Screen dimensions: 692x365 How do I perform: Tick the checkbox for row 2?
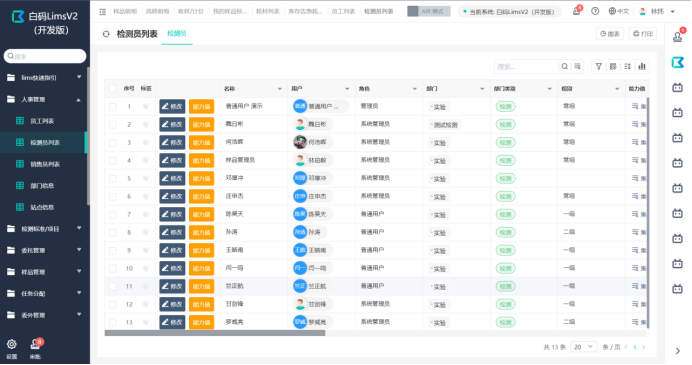tap(113, 125)
